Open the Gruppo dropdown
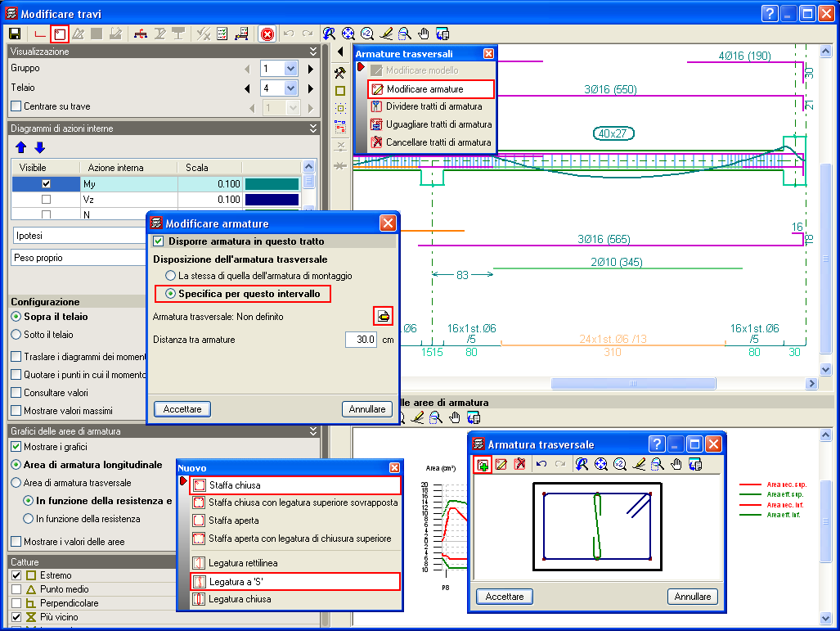The width and height of the screenshot is (840, 631). click(291, 69)
